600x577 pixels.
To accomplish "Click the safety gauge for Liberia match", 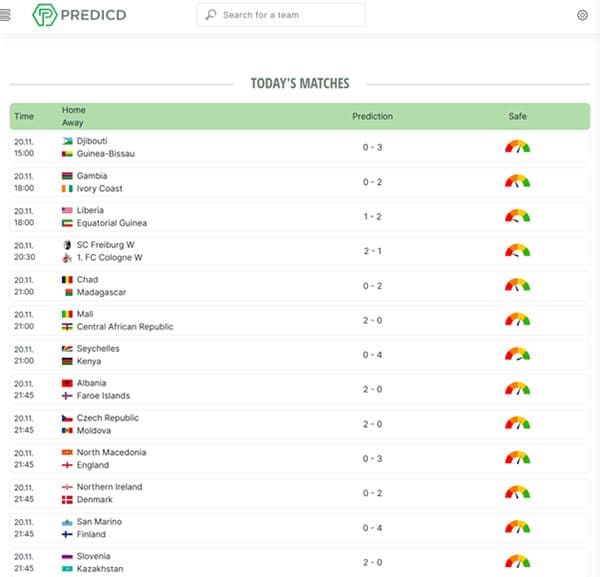I will (517, 216).
